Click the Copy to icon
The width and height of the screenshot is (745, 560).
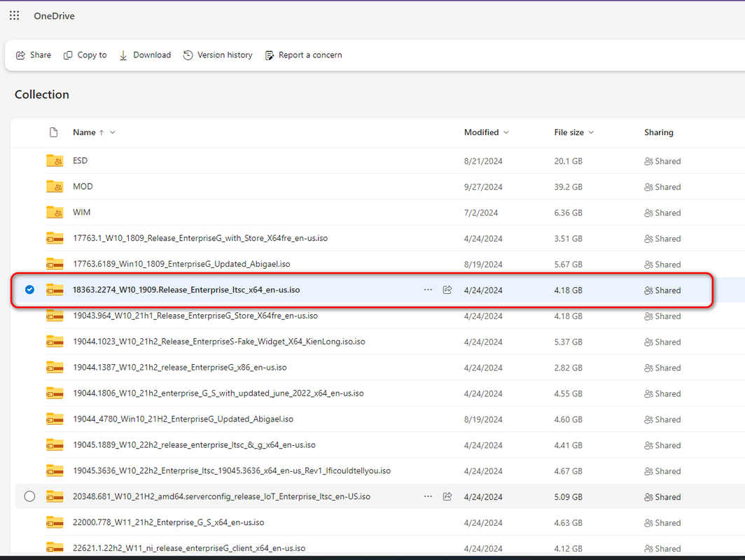pos(68,55)
